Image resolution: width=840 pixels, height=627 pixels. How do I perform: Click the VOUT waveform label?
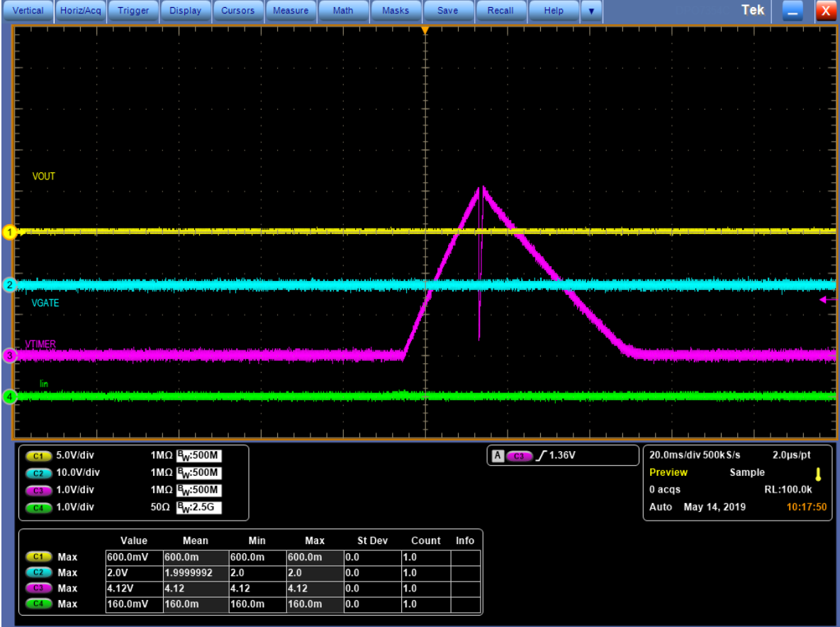(43, 177)
